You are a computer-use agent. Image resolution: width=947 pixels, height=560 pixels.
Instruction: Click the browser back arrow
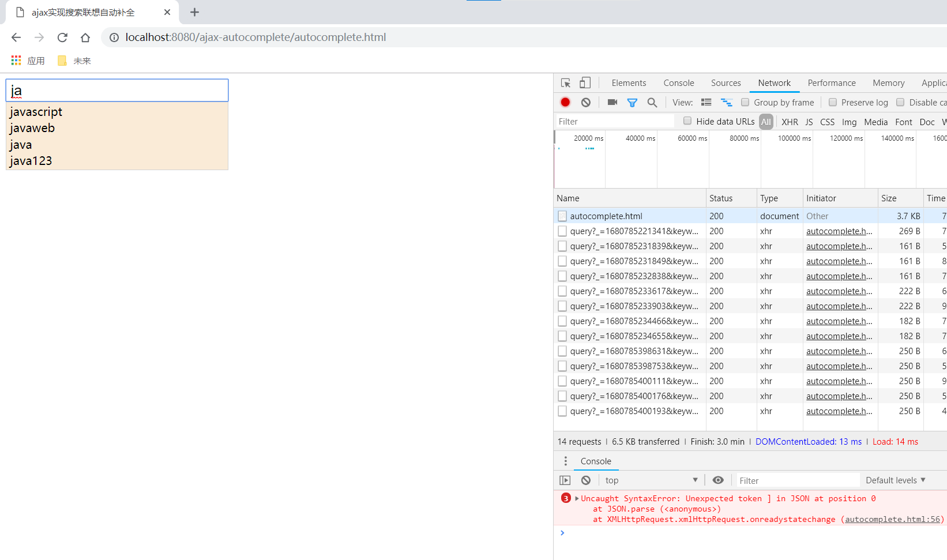click(16, 37)
